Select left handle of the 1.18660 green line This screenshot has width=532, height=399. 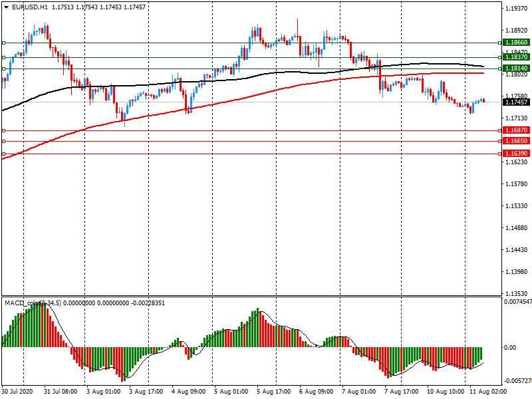(x=4, y=43)
